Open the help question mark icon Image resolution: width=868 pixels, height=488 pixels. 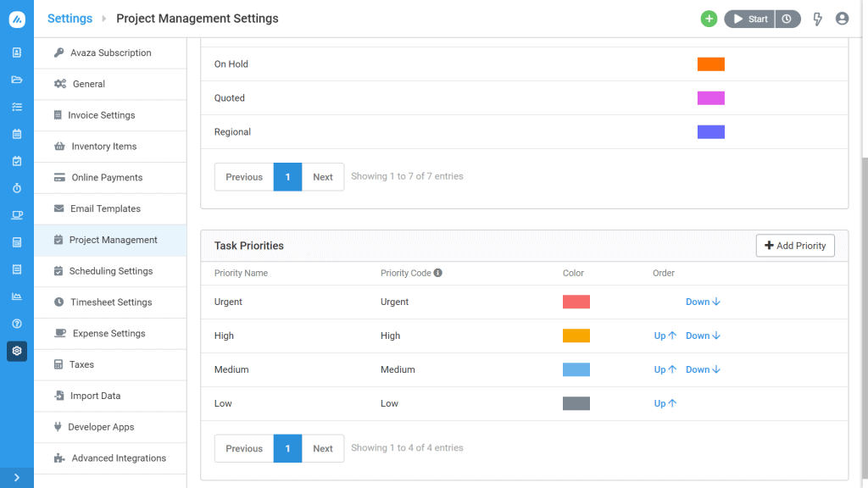point(17,324)
